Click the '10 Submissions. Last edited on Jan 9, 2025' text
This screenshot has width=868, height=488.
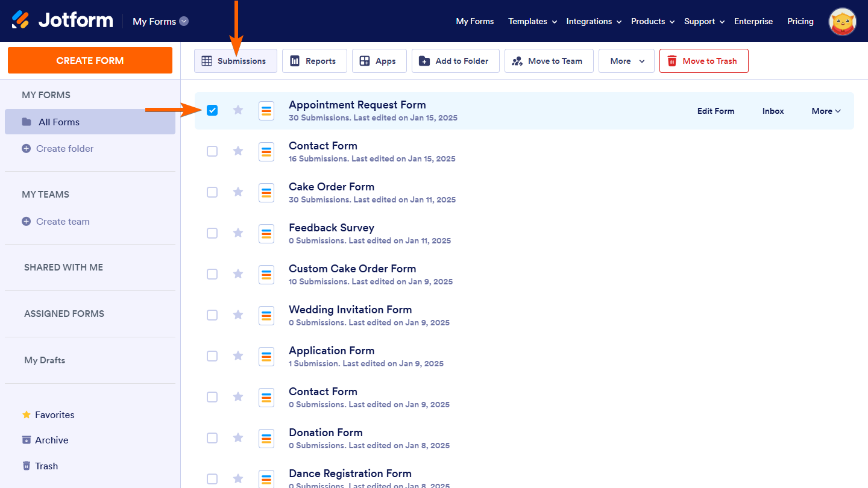click(x=371, y=281)
